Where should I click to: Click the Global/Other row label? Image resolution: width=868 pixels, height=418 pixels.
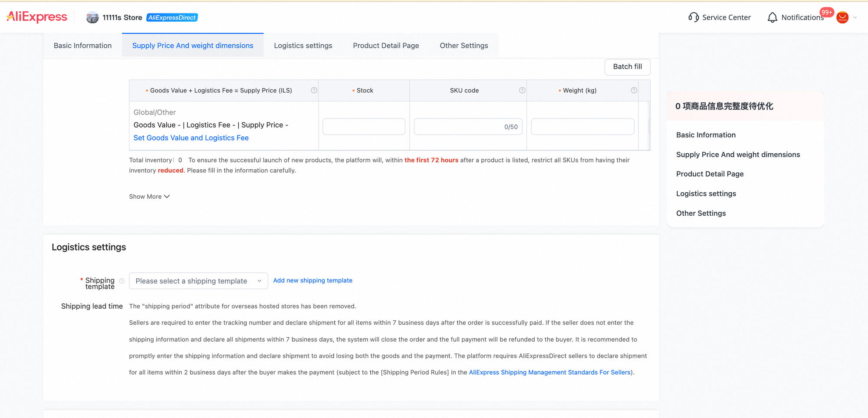pyautogui.click(x=155, y=112)
